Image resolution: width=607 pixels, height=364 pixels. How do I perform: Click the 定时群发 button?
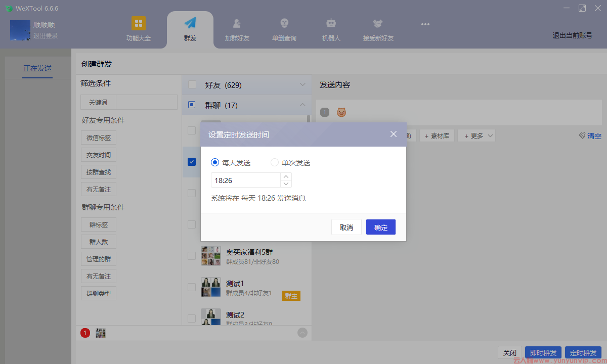pos(583,352)
